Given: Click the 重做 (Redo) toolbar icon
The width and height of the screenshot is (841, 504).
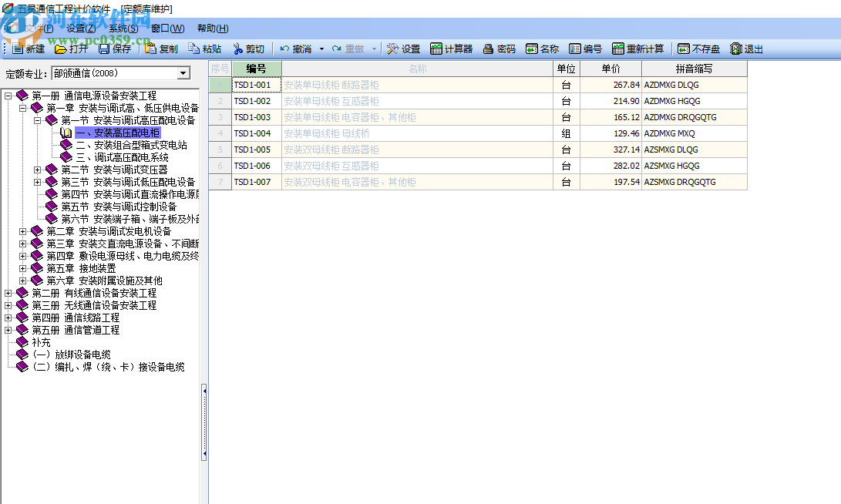Looking at the screenshot, I should 336,49.
